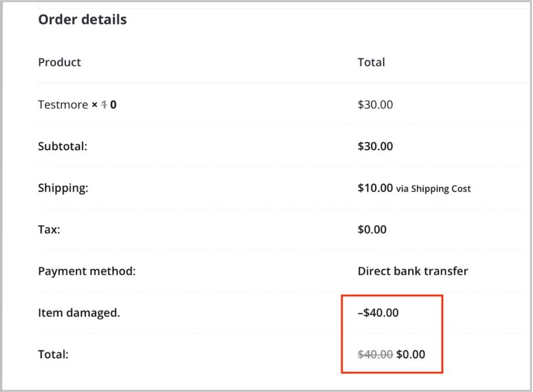Select the bold $30.00 subtotal amount
Screen dimensions: 533x392
(375, 146)
